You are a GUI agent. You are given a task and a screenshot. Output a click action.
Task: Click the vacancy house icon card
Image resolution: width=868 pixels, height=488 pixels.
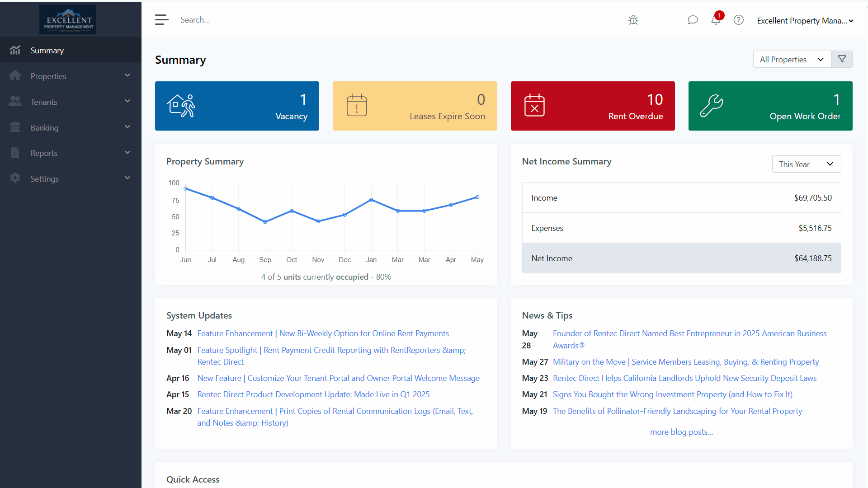click(x=181, y=106)
